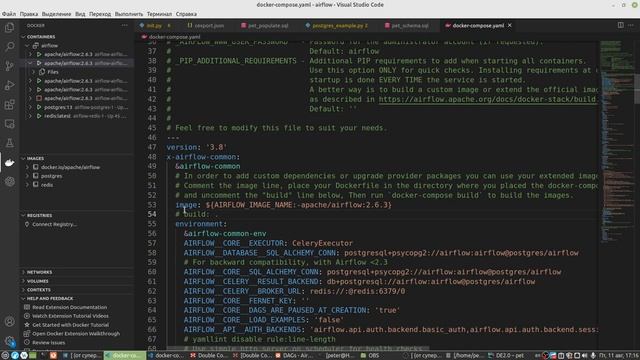Click the editor minimap

[616, 143]
